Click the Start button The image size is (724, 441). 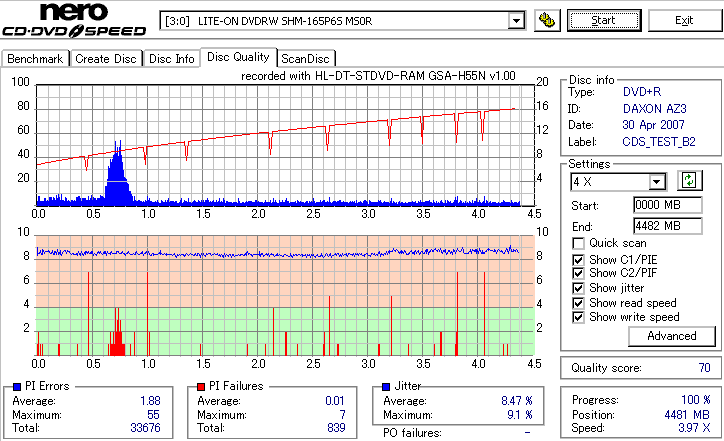click(604, 20)
